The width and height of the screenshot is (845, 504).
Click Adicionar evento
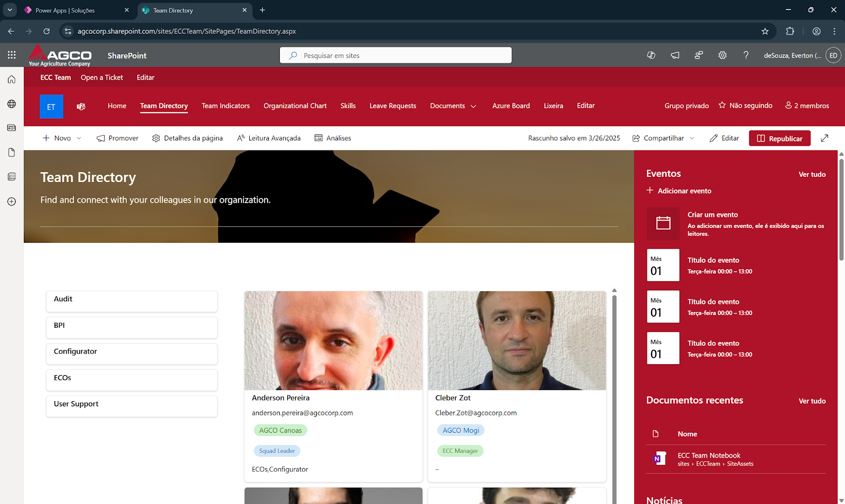pos(679,191)
